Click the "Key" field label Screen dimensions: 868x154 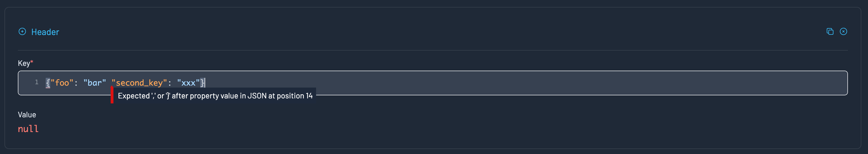coord(24,63)
